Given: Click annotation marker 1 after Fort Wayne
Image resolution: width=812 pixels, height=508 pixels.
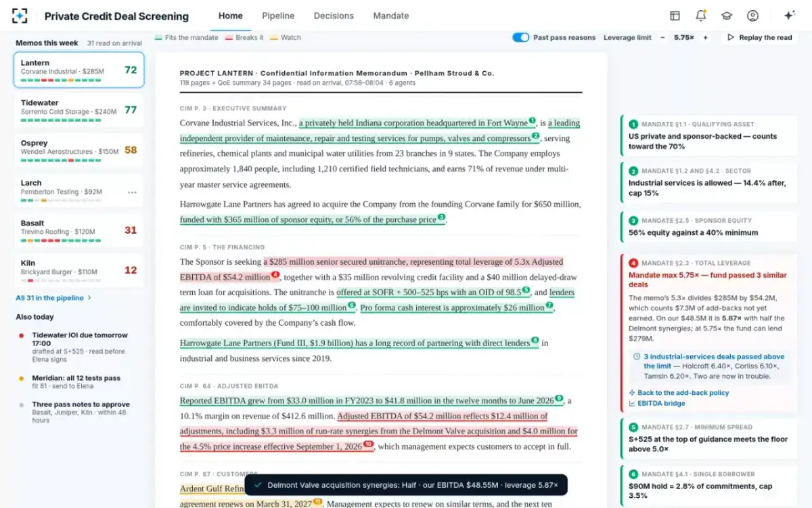Looking at the screenshot, I should click(x=532, y=121).
